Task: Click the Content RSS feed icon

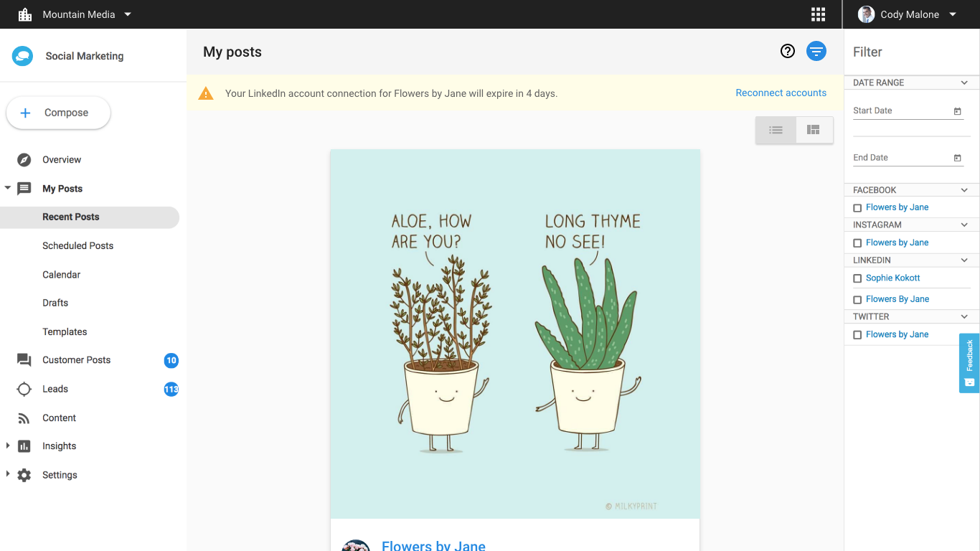Action: pyautogui.click(x=24, y=418)
